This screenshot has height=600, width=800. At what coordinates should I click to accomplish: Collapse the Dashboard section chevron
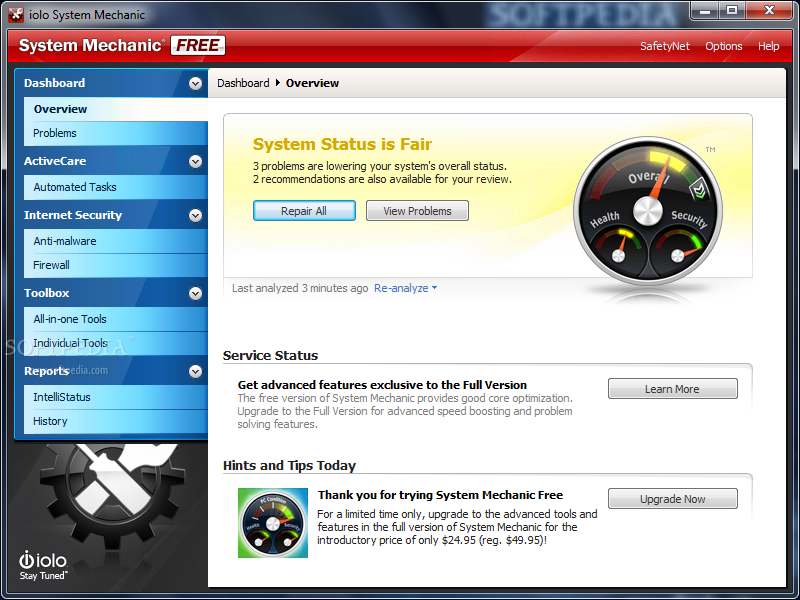(x=195, y=84)
